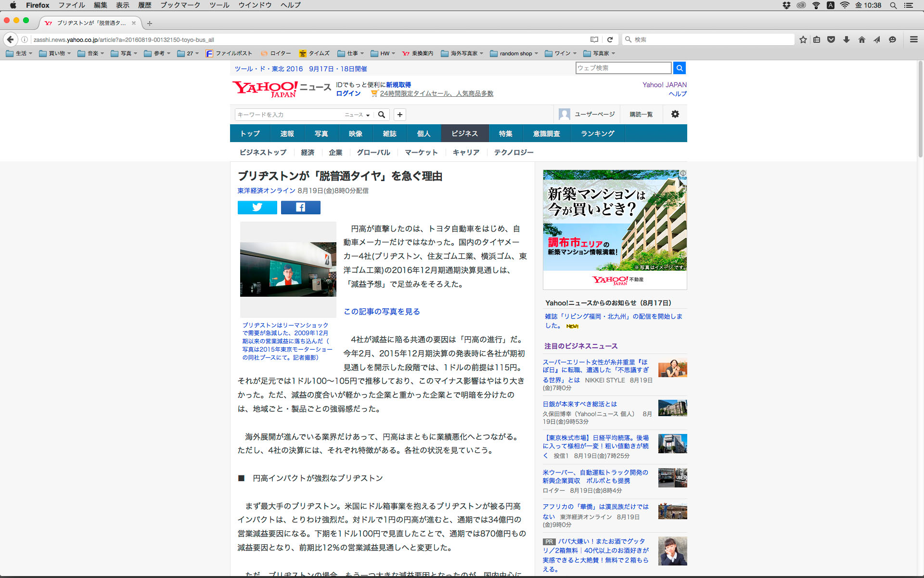Toggle reader view icon in address bar

594,39
